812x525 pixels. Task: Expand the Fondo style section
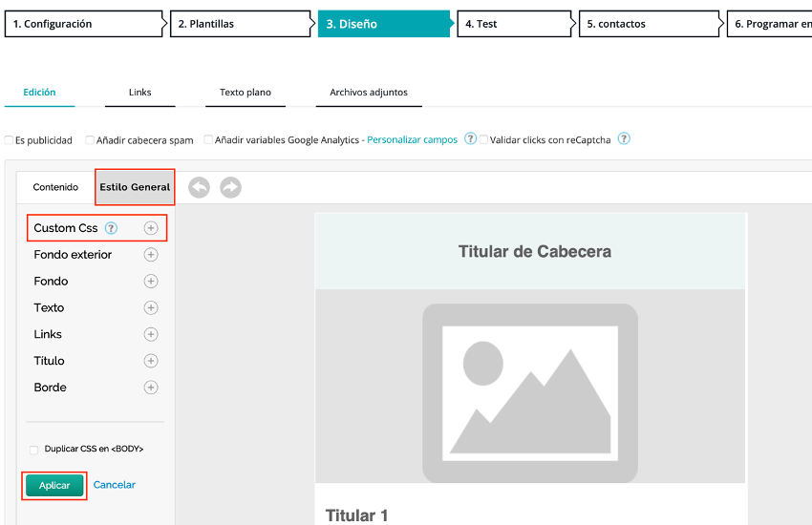[x=150, y=282]
